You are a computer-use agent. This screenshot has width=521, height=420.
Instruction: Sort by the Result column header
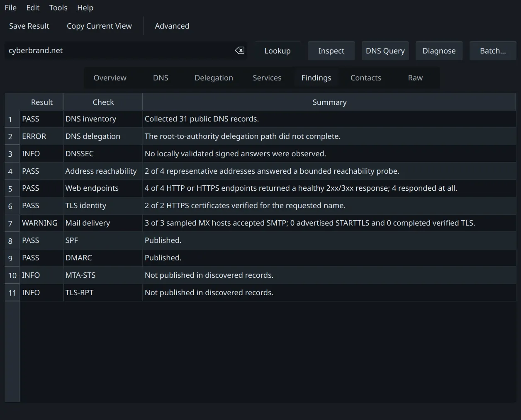41,102
